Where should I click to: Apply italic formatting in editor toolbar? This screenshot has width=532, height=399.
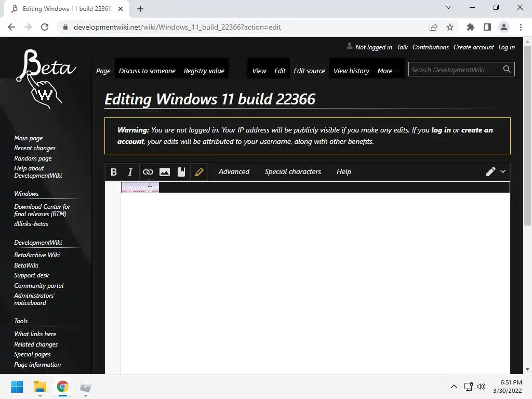pos(130,172)
